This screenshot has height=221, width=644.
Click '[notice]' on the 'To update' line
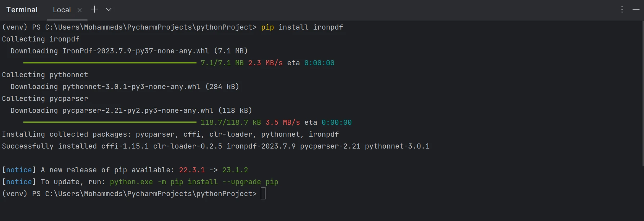click(x=19, y=182)
